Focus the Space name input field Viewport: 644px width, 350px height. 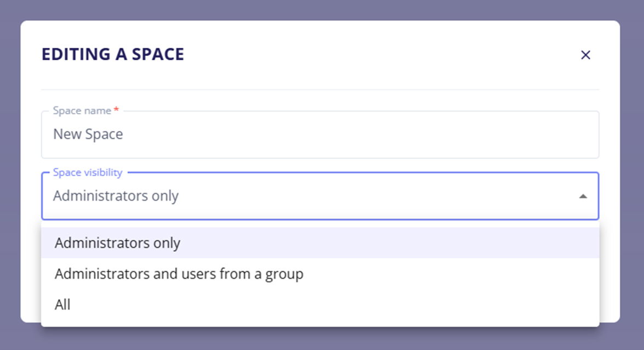click(320, 135)
